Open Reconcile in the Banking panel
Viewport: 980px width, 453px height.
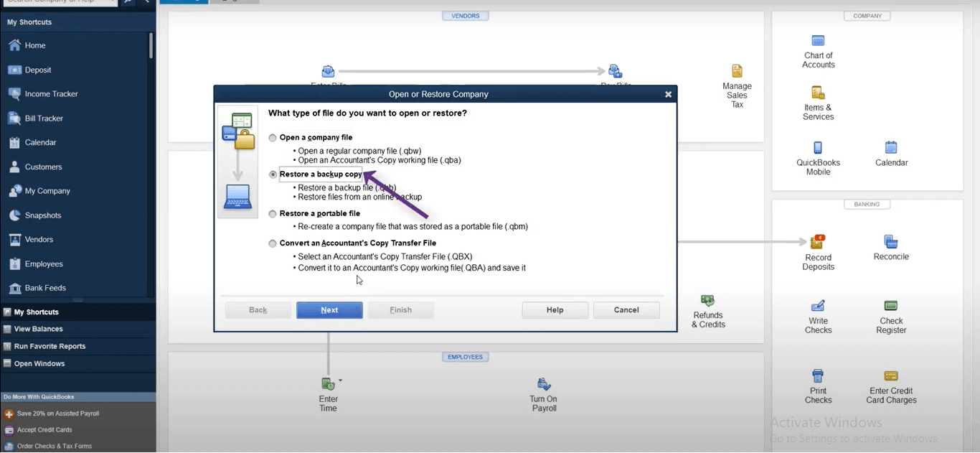pos(891,248)
